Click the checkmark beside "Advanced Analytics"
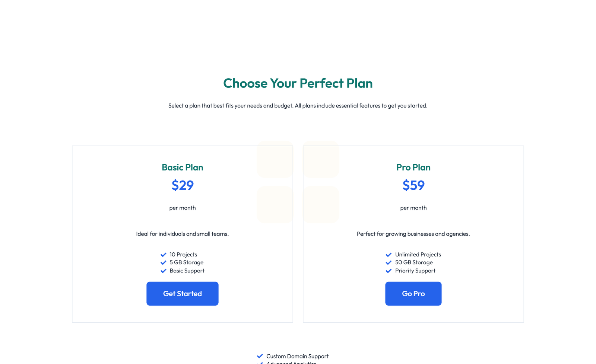The image size is (596, 364). (260, 363)
